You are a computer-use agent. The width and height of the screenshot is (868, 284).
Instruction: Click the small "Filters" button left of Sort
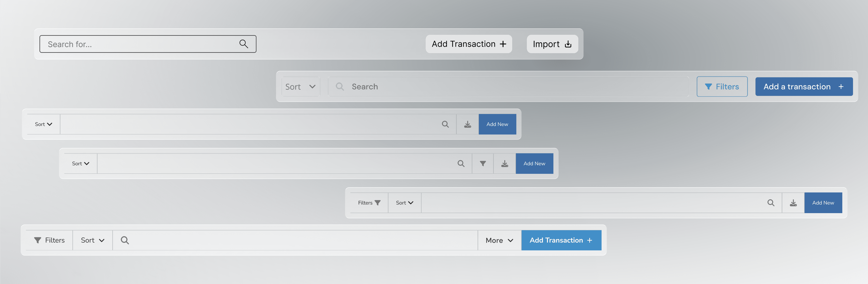(x=369, y=203)
